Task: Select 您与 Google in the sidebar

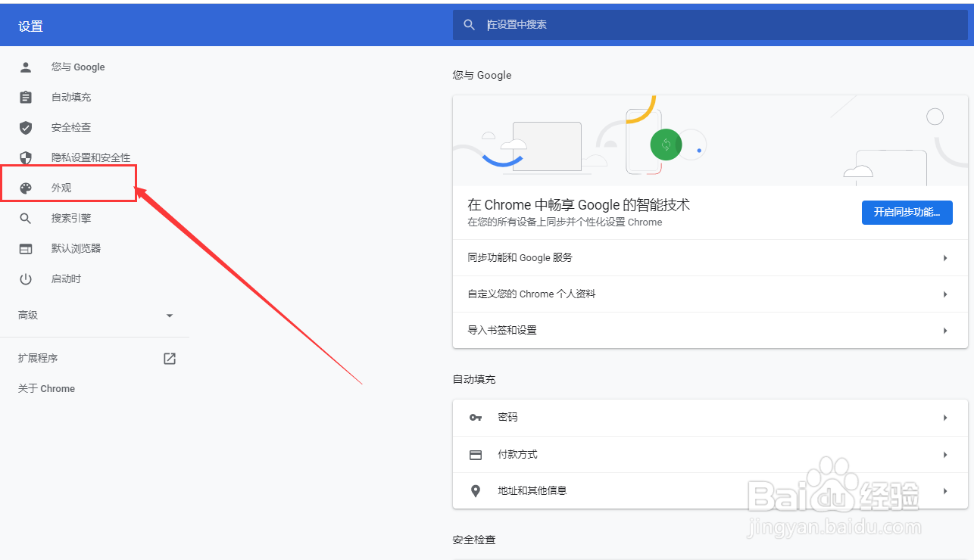Action: [78, 67]
